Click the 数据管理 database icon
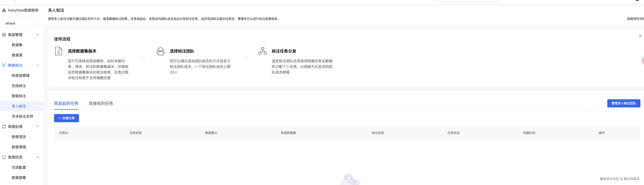Viewport: 644px width, 185px height. tap(4, 35)
